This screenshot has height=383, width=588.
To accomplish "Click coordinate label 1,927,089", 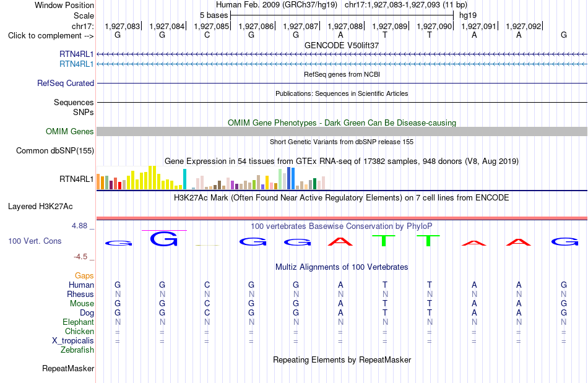I will 390,26.
